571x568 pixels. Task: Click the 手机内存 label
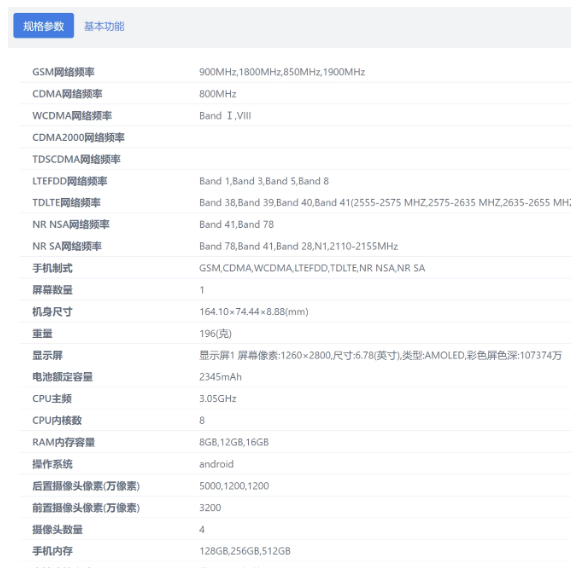coord(52,552)
